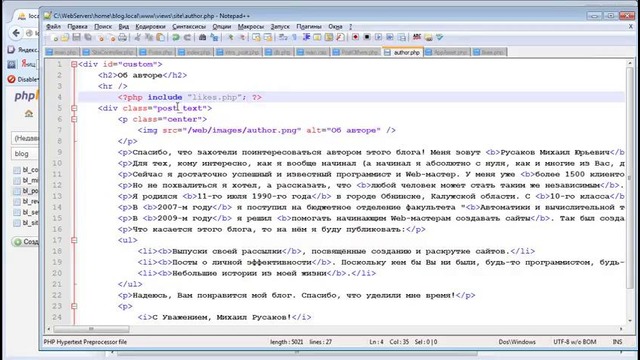
Task: Open the Плагины menu
Action: click(x=309, y=27)
